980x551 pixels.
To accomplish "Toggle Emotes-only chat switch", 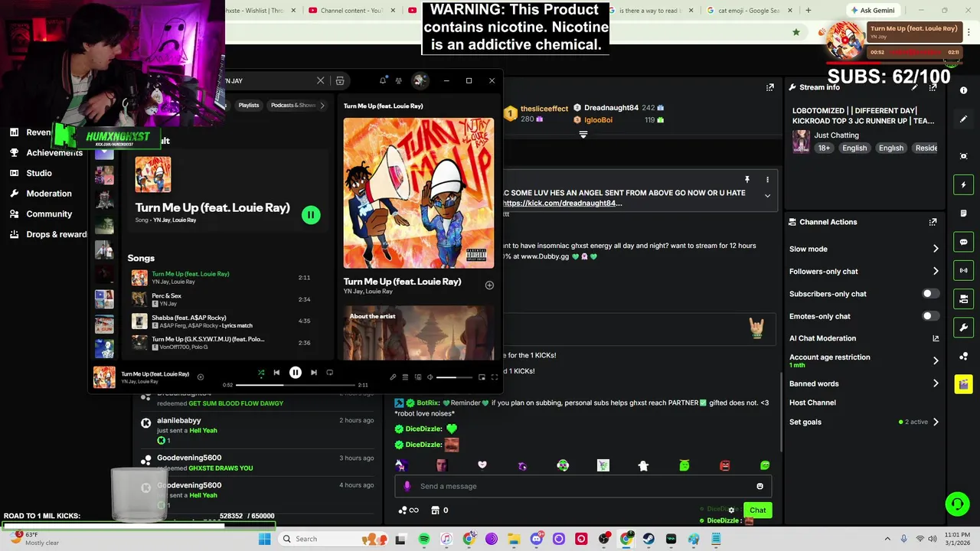I will (x=929, y=316).
